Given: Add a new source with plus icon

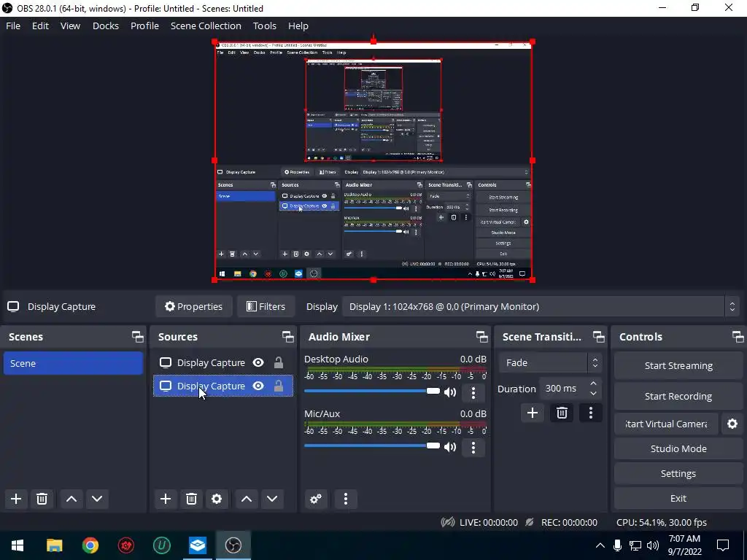Looking at the screenshot, I should coord(166,499).
